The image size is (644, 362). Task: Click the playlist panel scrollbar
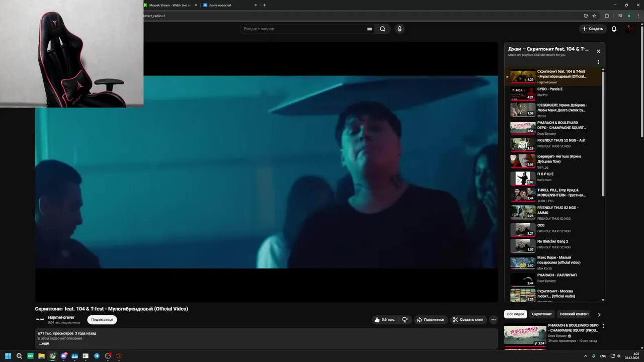[603, 133]
